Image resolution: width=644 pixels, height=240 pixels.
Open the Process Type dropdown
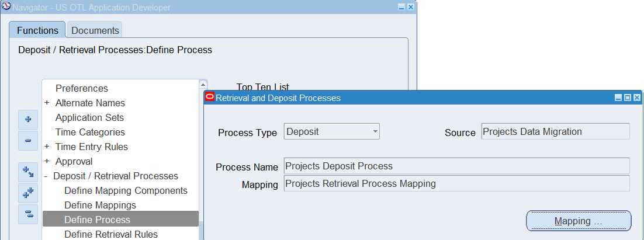375,131
